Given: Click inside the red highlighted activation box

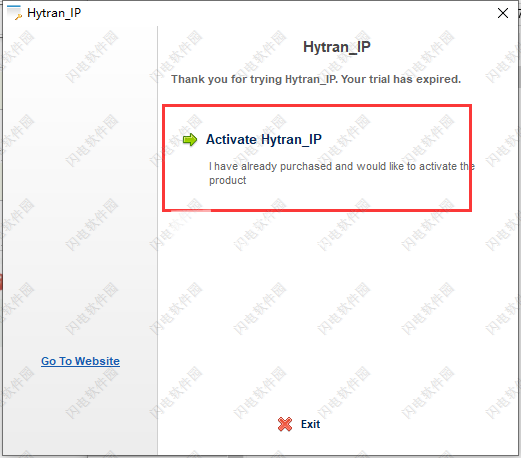Looking at the screenshot, I should 317,158.
